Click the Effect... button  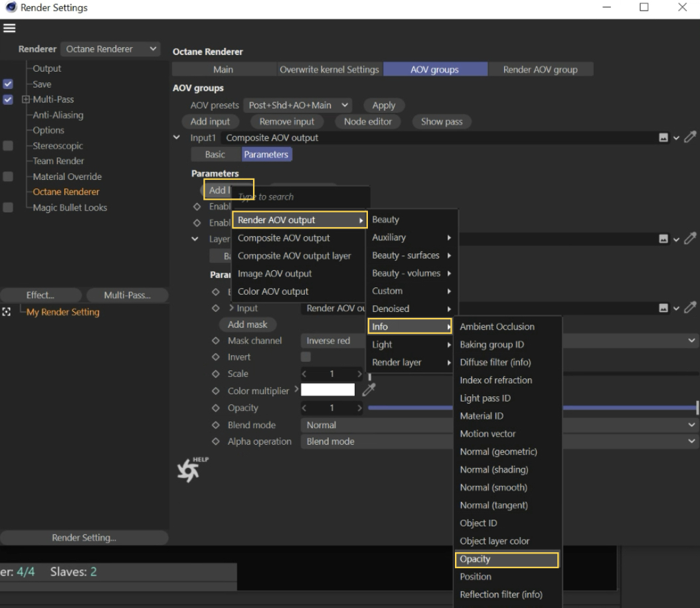[40, 295]
